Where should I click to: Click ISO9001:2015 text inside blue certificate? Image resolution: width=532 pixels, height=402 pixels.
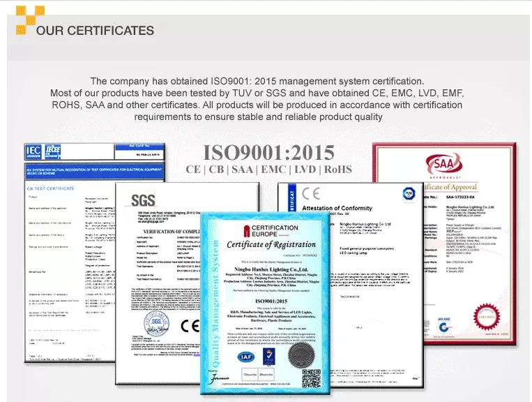tap(271, 301)
